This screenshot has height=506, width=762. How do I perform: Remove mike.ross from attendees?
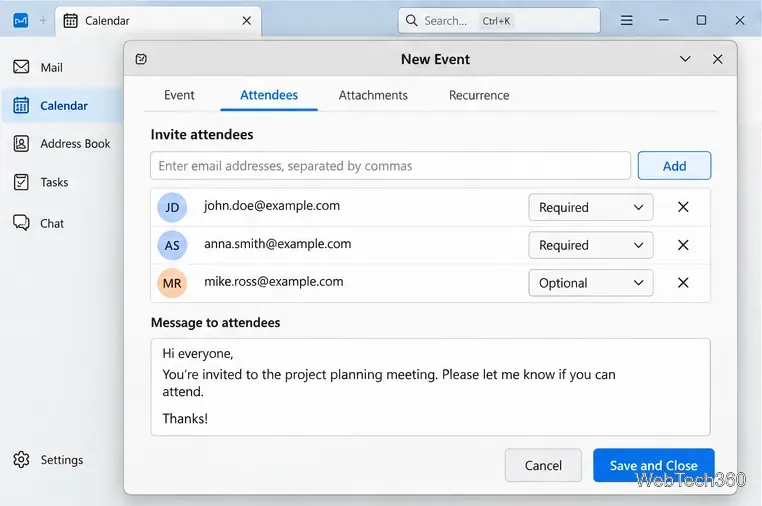coord(683,282)
